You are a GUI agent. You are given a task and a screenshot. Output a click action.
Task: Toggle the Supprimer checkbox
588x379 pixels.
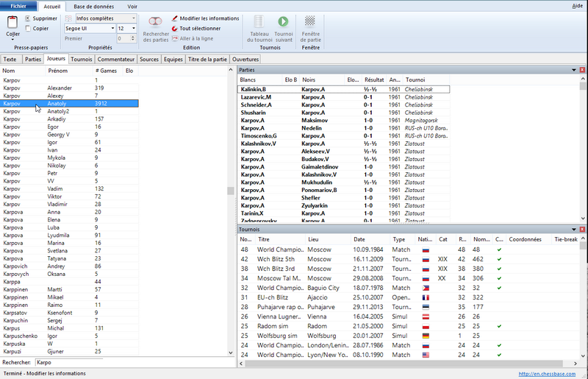coord(28,18)
